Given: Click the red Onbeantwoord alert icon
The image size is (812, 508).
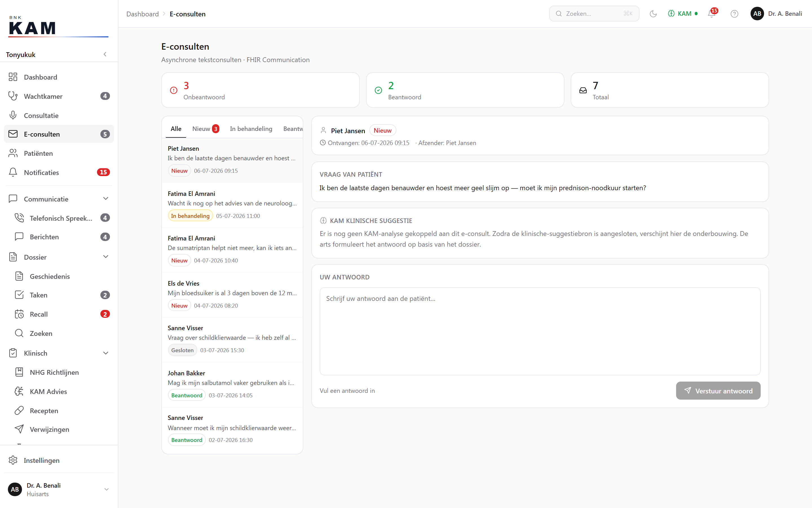Looking at the screenshot, I should [x=173, y=90].
